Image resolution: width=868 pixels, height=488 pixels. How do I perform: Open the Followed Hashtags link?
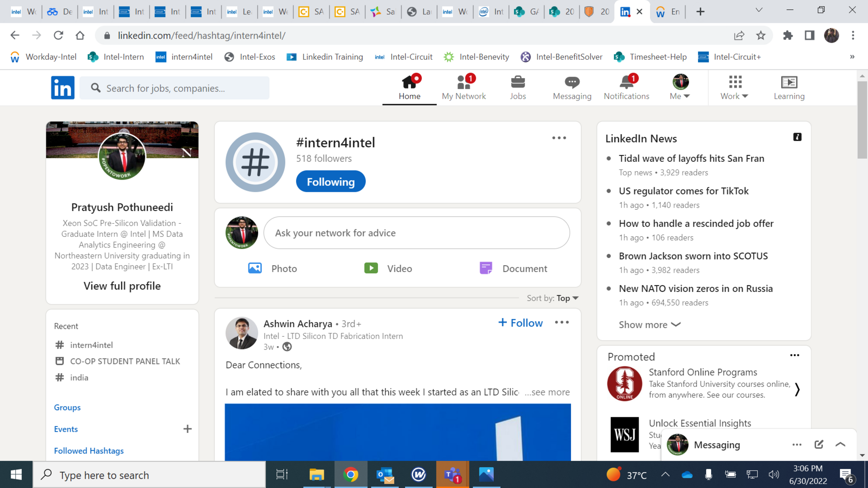coord(89,451)
